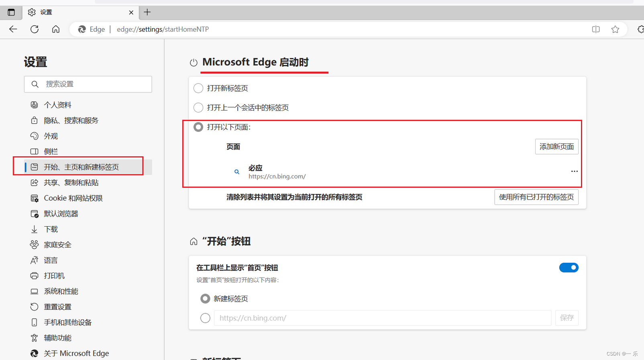Image resolution: width=644 pixels, height=360 pixels.
Task: Open 共享、复制和粘贴 settings
Action: point(71,182)
